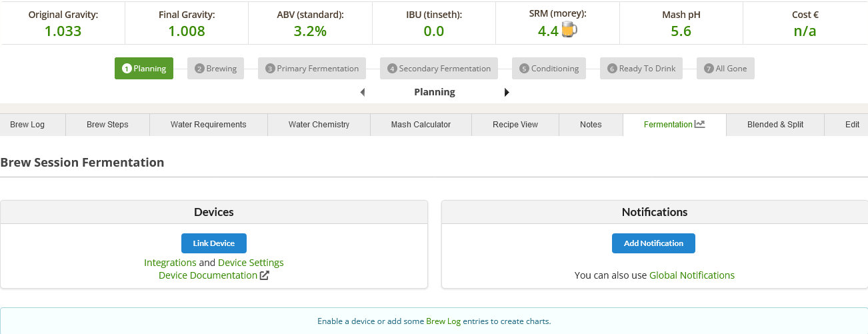Image resolution: width=868 pixels, height=334 pixels.
Task: Advance to next phase with right arrow
Action: click(507, 93)
